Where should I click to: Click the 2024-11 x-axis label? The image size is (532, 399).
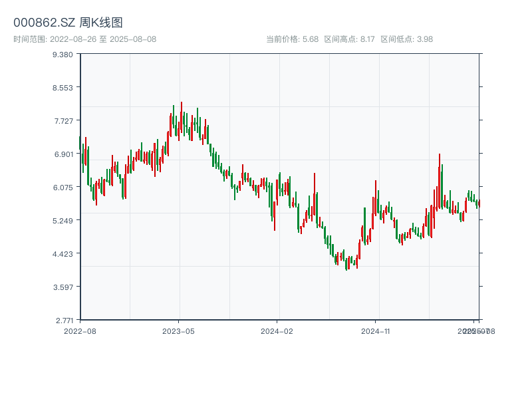[x=375, y=331]
